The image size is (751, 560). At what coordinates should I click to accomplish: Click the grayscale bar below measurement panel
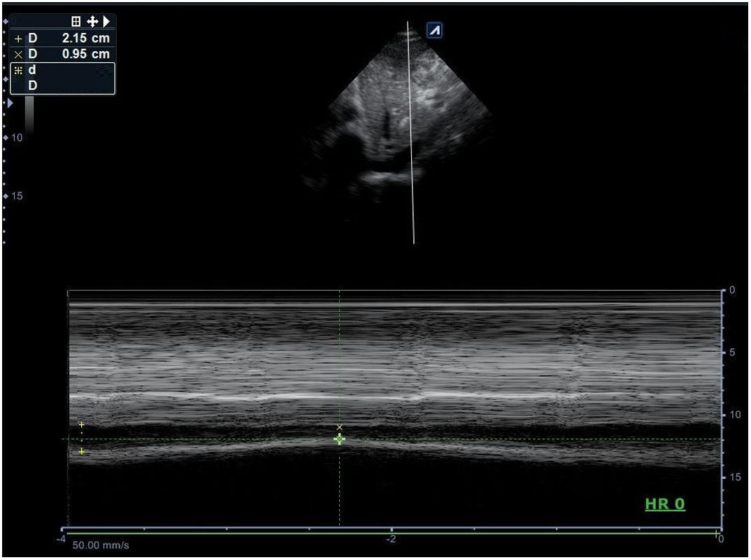point(29,114)
